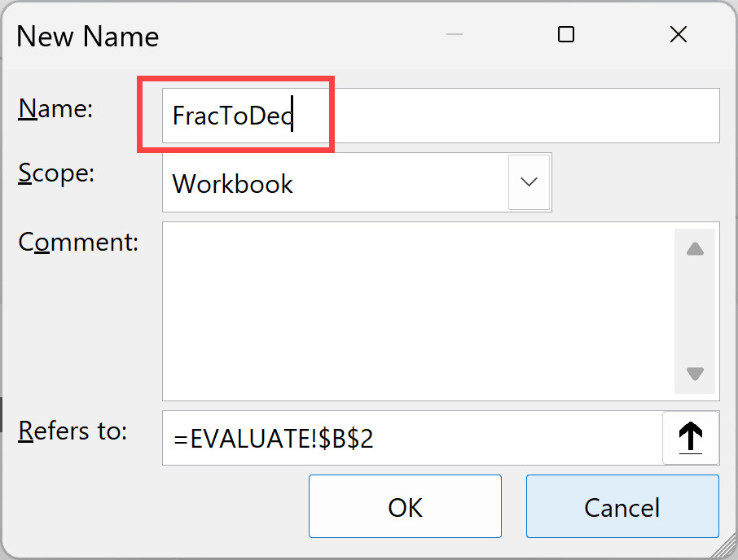Click the comment box scrollbar track
Viewport: 738px width, 560px height.
pos(695,312)
